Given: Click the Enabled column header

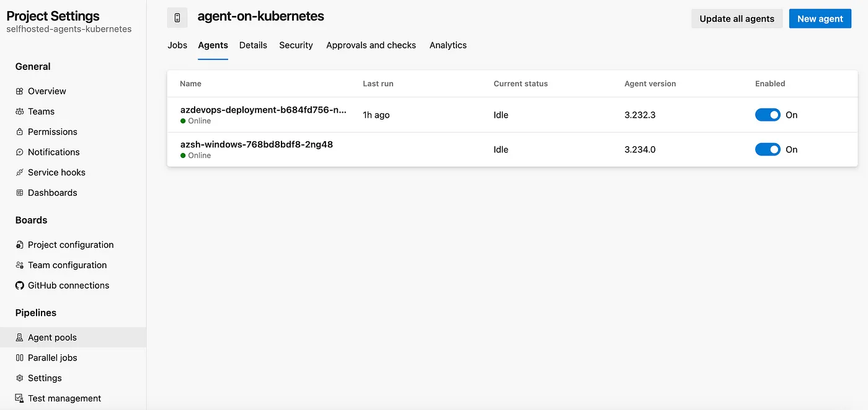Looking at the screenshot, I should coord(770,84).
